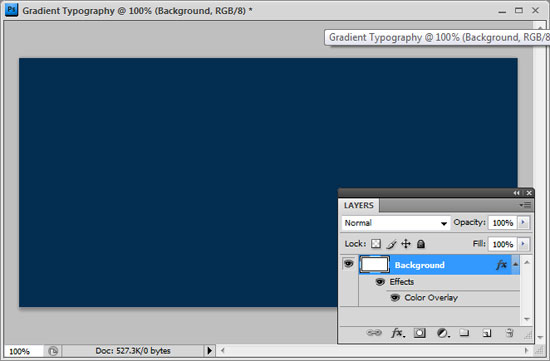Create new fill or adjustment layer
The width and height of the screenshot is (550, 361).
tap(443, 333)
